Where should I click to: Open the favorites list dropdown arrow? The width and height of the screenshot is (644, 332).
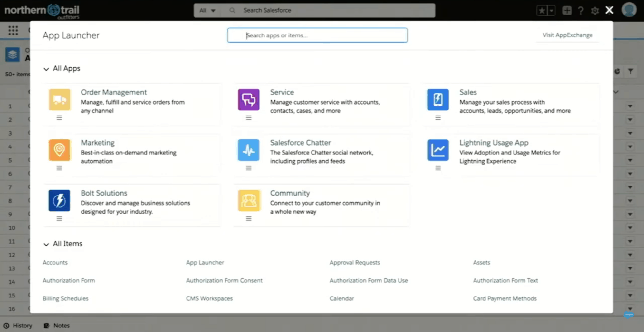(x=551, y=10)
